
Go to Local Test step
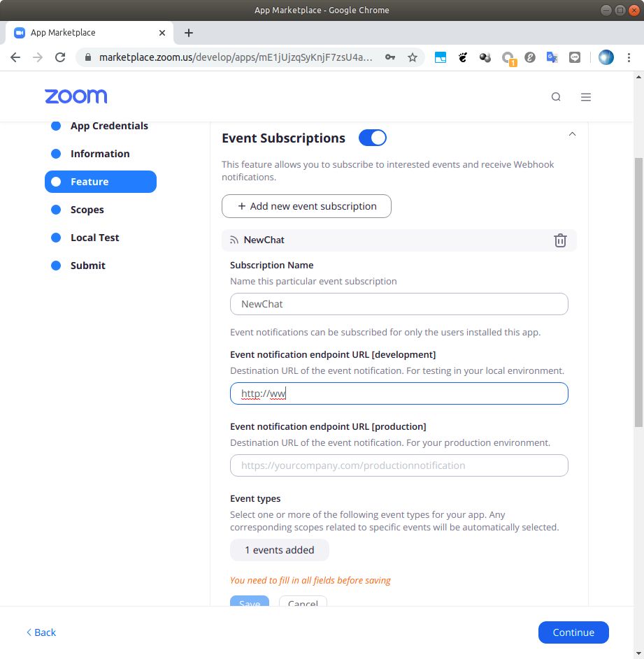(94, 238)
